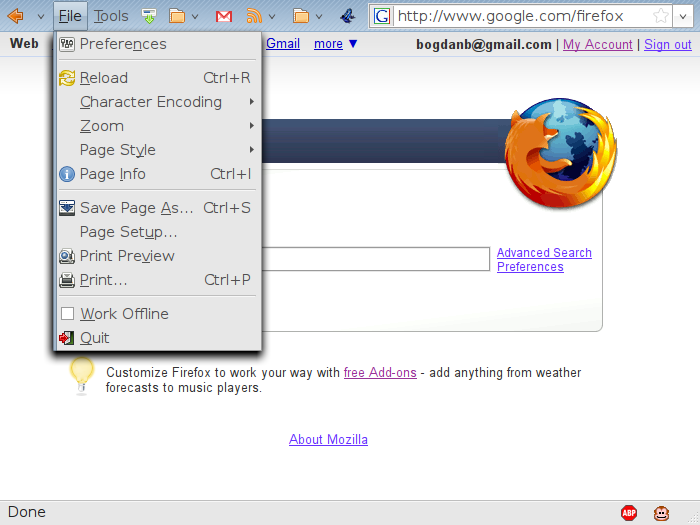Click the Adblock Plus ABP icon

[629, 513]
